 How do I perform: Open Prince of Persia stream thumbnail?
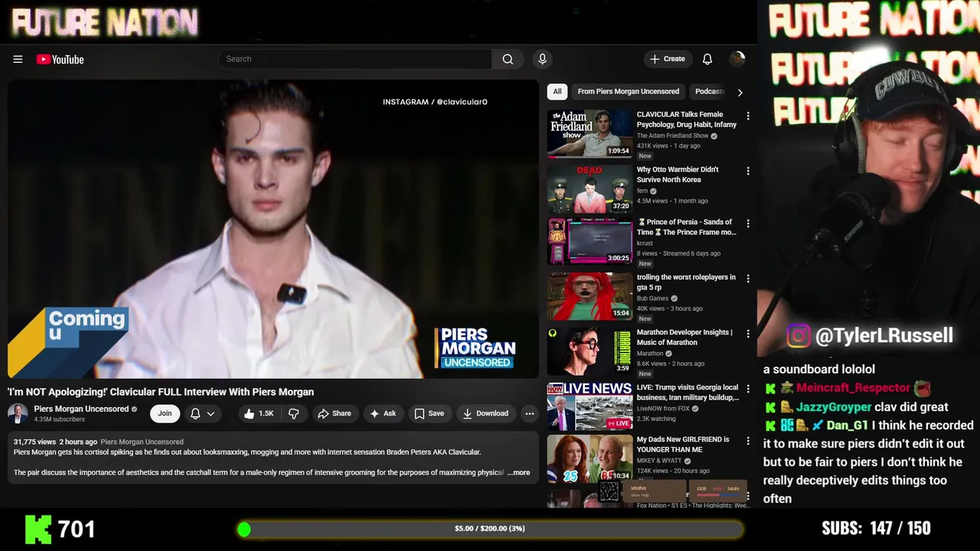[x=590, y=241]
